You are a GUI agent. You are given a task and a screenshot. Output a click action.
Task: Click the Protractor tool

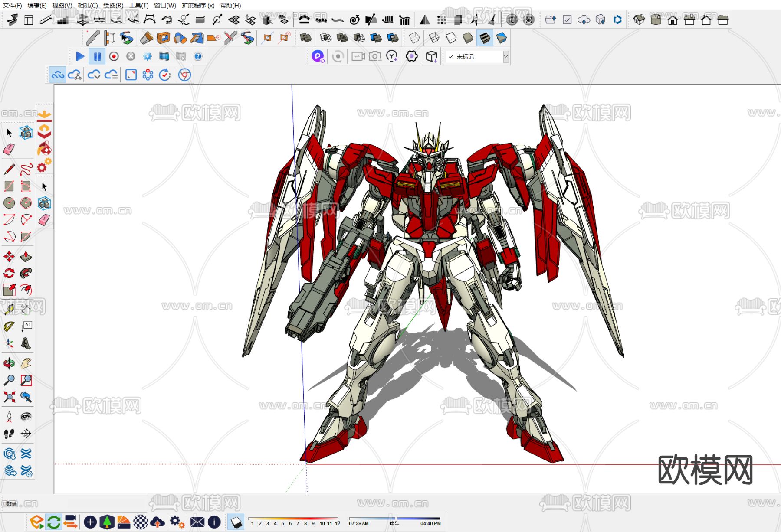(9, 326)
